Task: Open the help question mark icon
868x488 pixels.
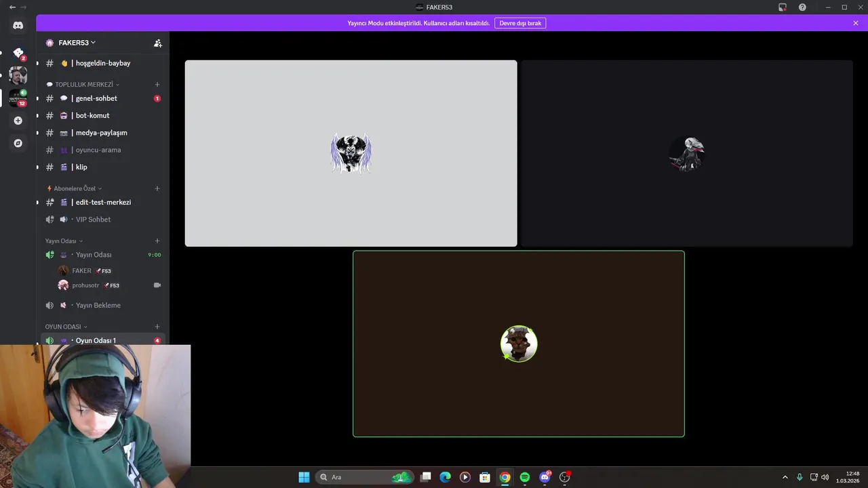Action: coord(802,7)
